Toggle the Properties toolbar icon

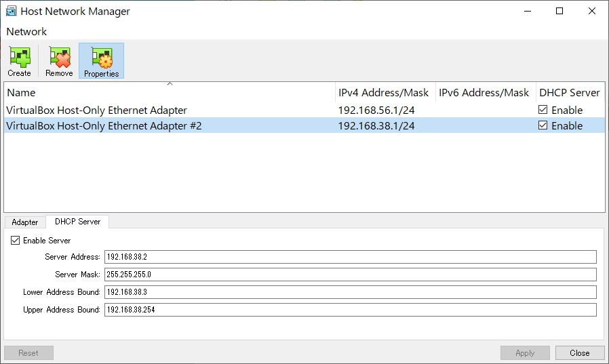click(x=101, y=61)
